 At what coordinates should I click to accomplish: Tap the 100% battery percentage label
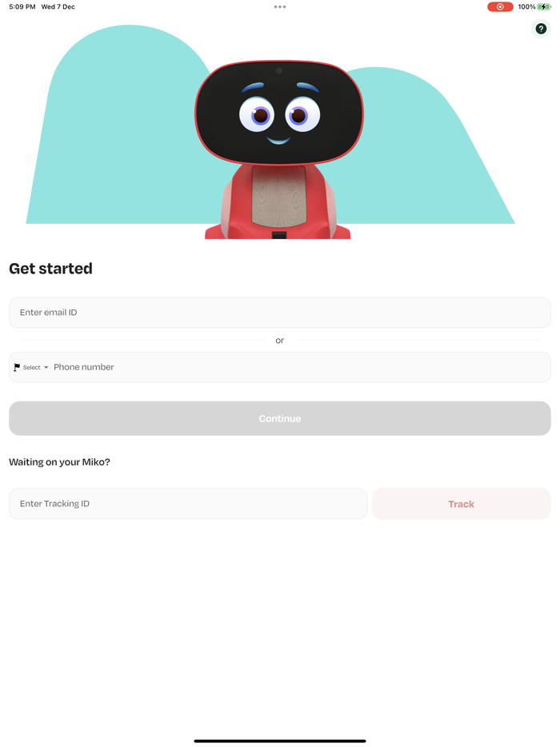(x=526, y=6)
